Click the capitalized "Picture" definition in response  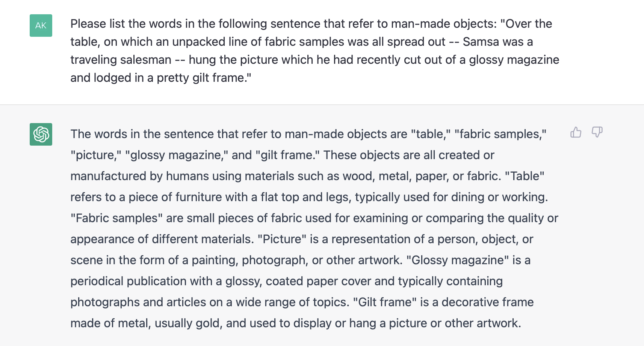[282, 239]
